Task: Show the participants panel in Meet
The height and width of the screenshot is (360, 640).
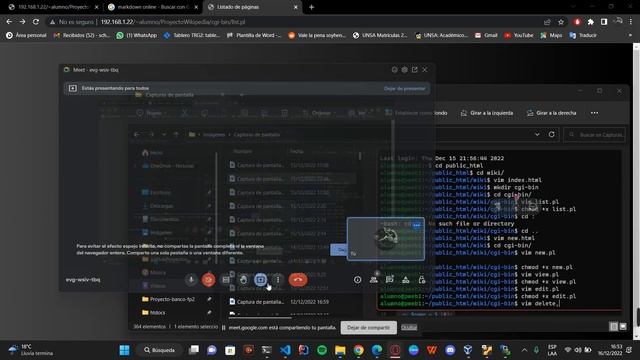Action: click(373, 280)
